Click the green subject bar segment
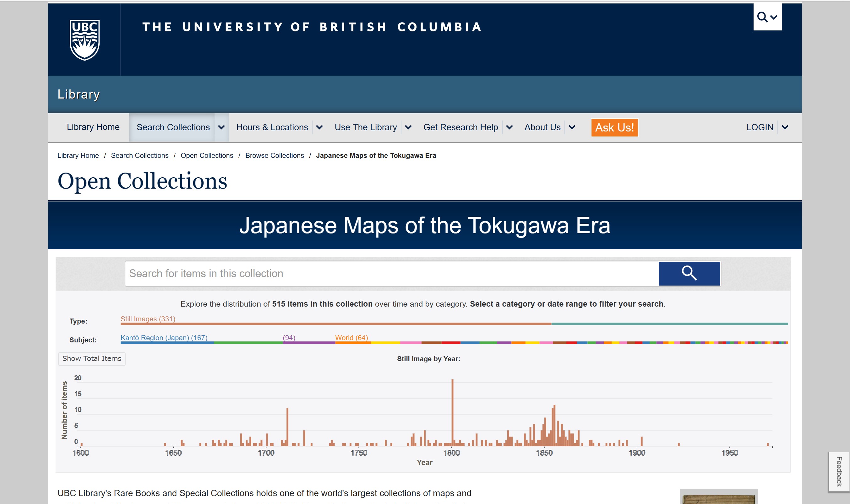The image size is (850, 504). [x=248, y=343]
